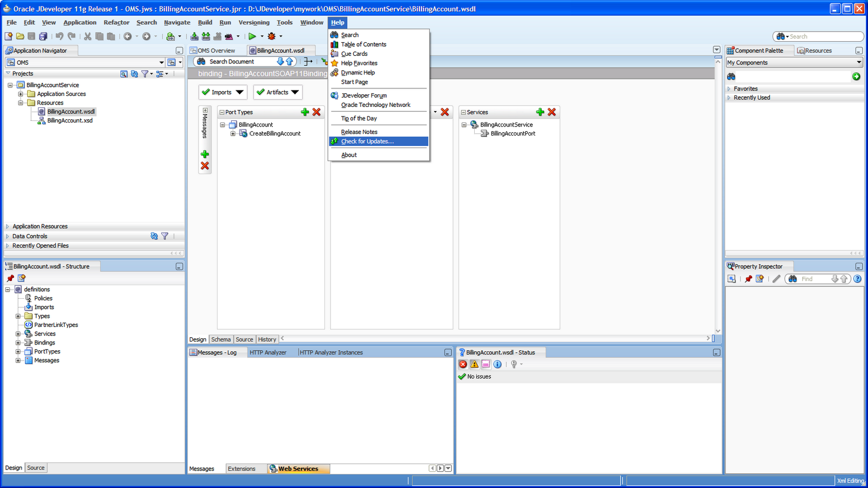Click the green Run play icon

252,36
